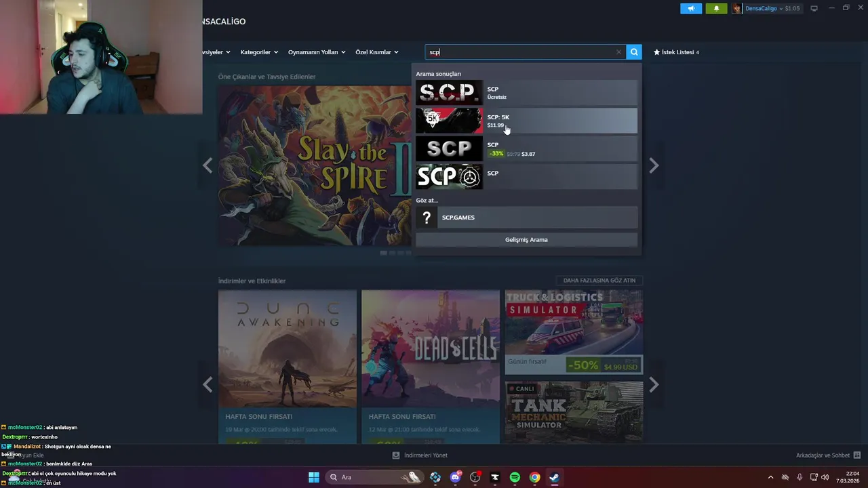868x488 pixels.
Task: Open the SCP result with Foundation logo
Action: tap(526, 177)
